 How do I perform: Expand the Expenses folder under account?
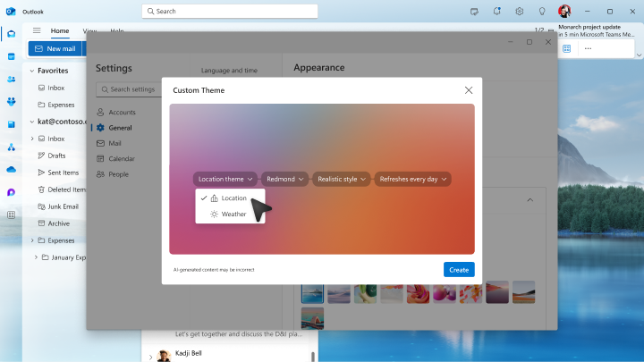point(32,240)
